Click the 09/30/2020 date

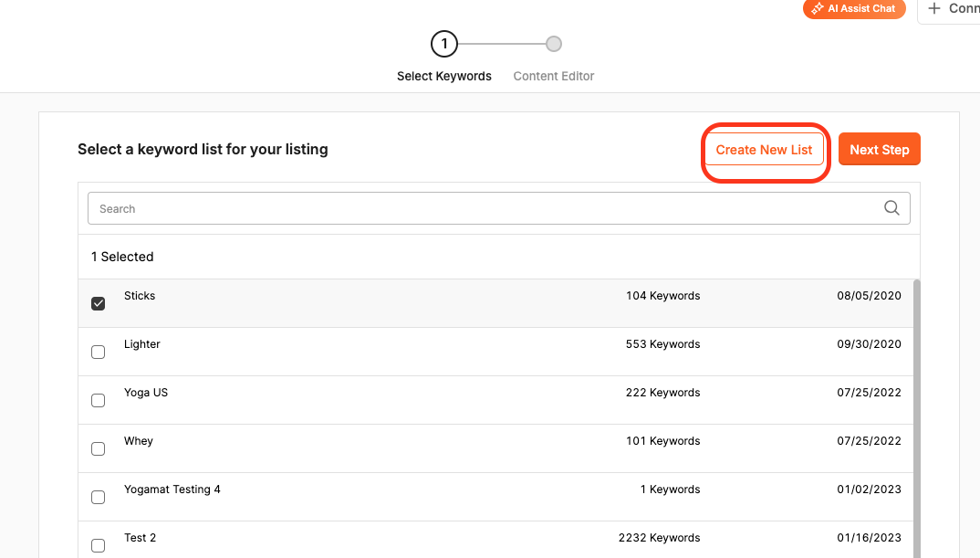click(869, 344)
